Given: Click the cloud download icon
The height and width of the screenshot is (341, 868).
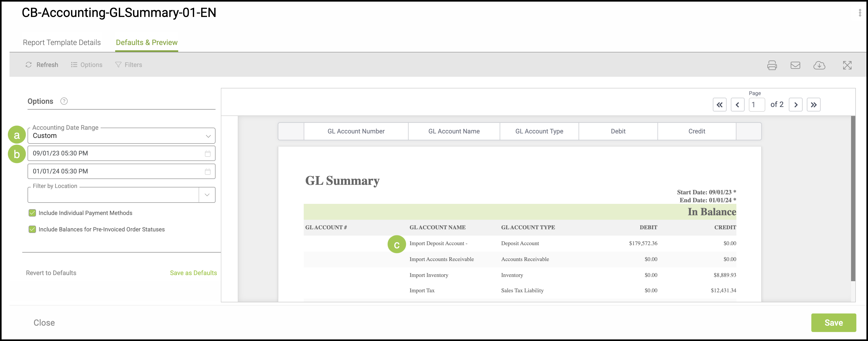Looking at the screenshot, I should point(819,65).
